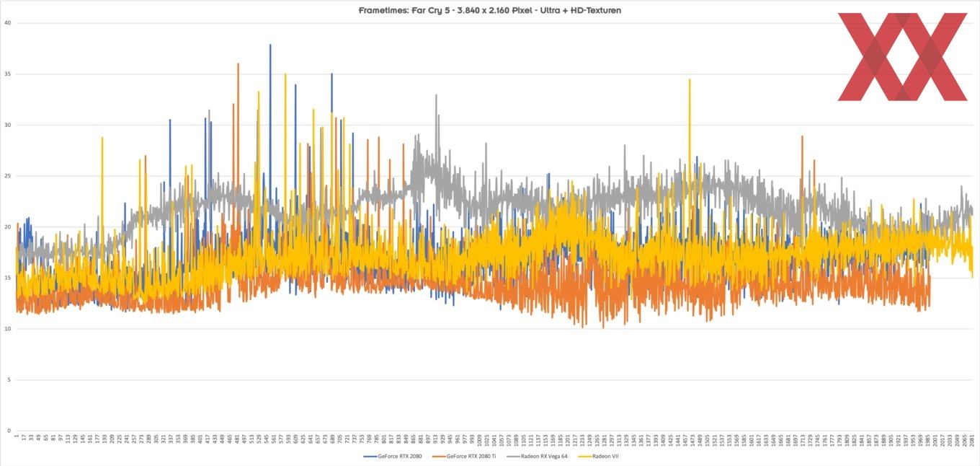Click the y-axis label '20'

coord(7,227)
